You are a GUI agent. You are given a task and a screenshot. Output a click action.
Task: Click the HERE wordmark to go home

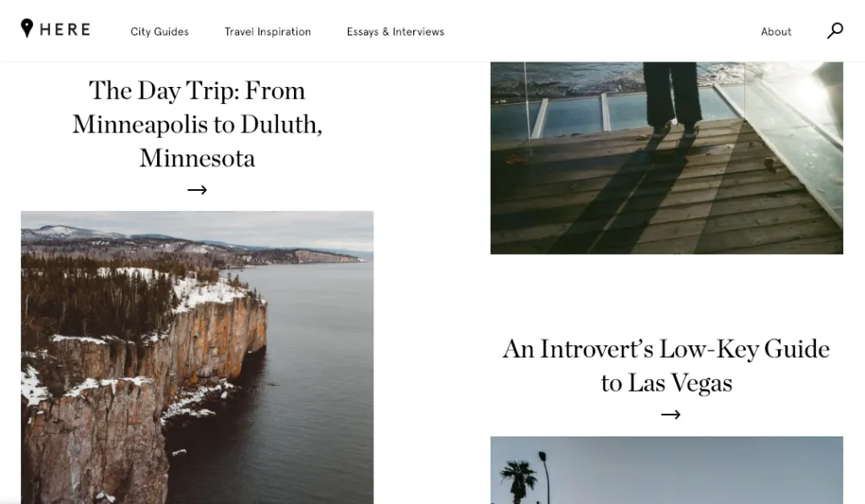click(65, 30)
